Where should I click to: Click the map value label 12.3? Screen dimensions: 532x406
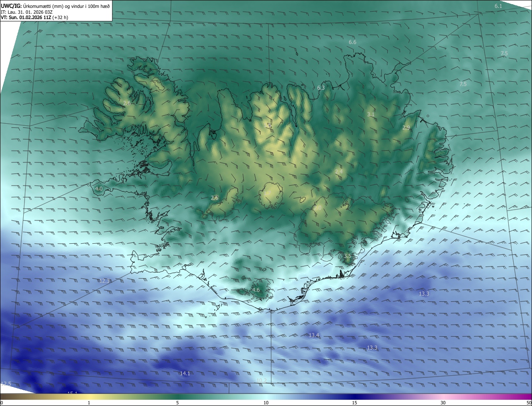105,281
